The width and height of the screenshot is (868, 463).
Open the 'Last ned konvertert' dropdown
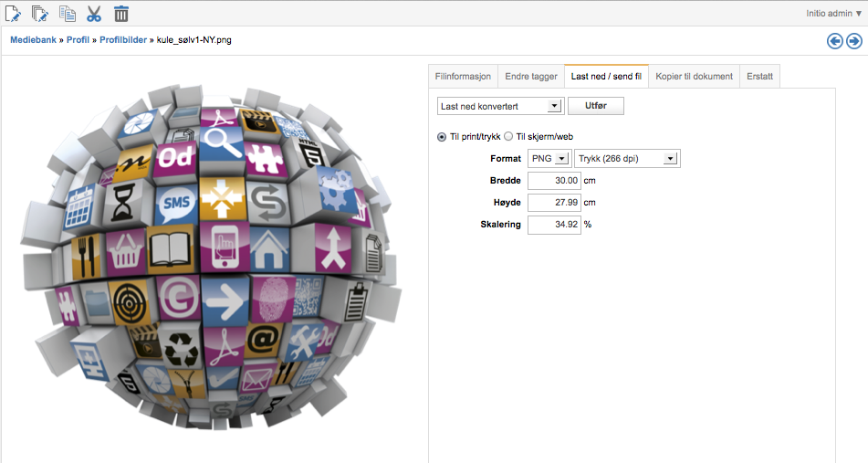click(x=500, y=107)
